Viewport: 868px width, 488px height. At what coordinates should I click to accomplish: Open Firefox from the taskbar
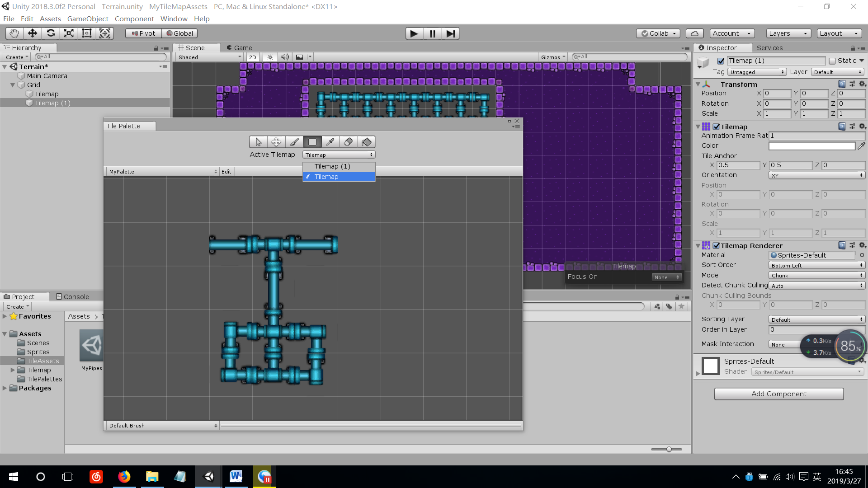(124, 477)
